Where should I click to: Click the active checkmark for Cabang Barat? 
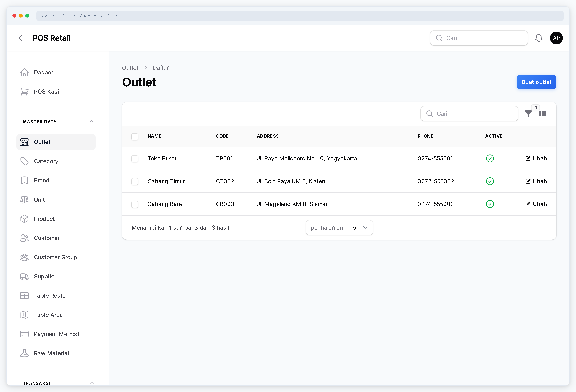pos(490,204)
